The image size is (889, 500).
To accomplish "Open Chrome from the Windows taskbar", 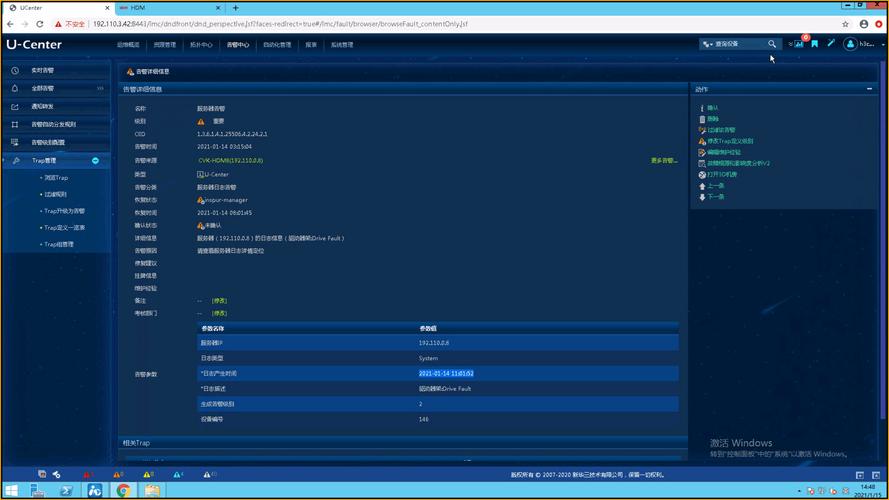I will coord(123,490).
